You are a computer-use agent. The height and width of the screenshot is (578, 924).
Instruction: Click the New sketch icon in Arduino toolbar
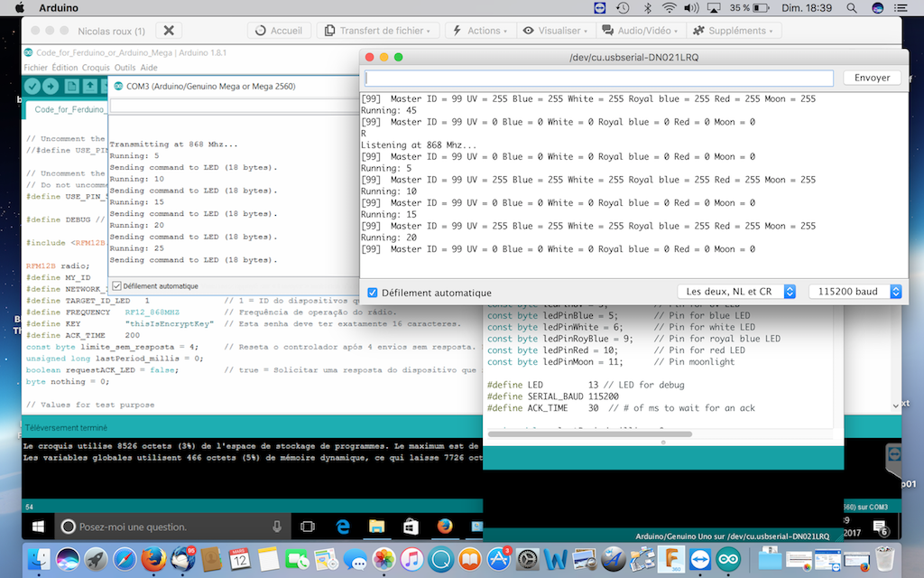tap(70, 87)
